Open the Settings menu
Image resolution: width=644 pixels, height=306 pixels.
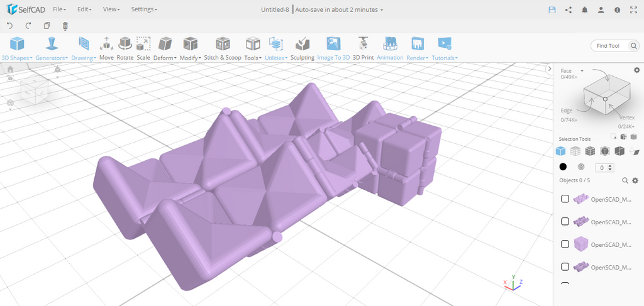click(x=144, y=9)
